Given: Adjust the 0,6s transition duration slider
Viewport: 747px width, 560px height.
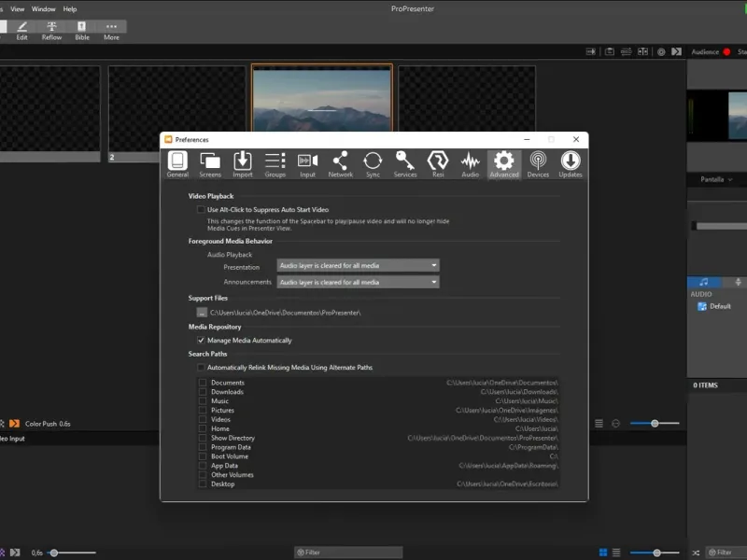Looking at the screenshot, I should click(54, 553).
